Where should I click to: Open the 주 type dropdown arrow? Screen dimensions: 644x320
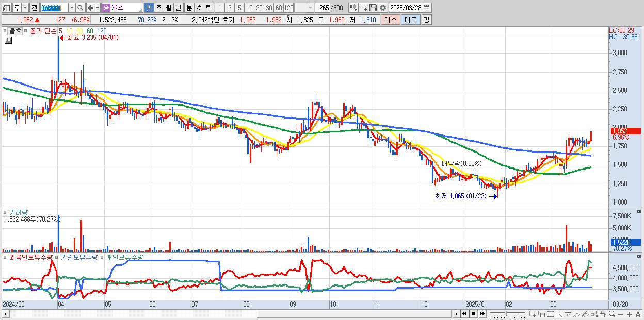coord(25,8)
